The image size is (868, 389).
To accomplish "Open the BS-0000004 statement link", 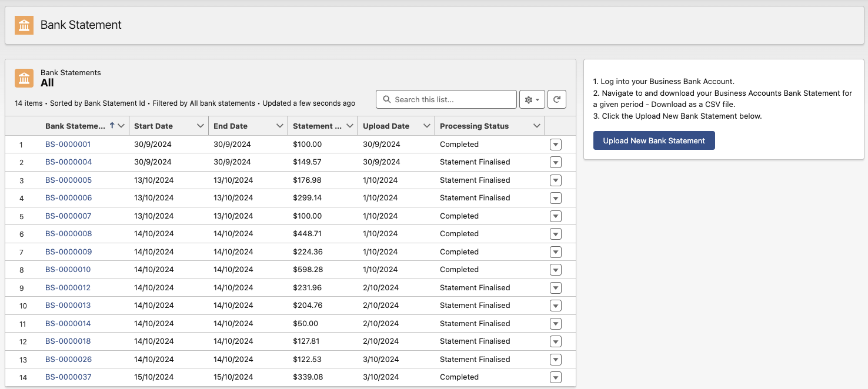I will pyautogui.click(x=68, y=162).
